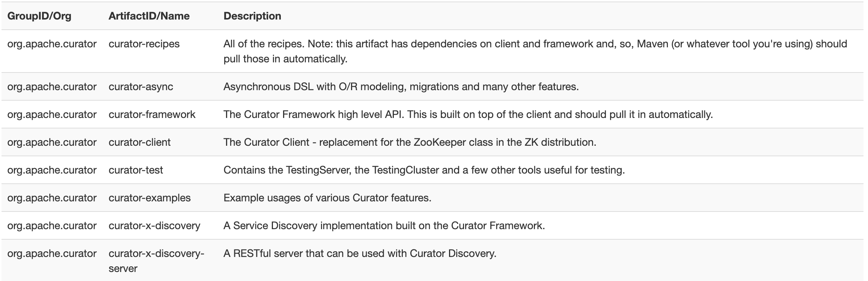Image resolution: width=868 pixels, height=281 pixels.
Task: Select the curator-async artifact name
Action: tap(141, 87)
